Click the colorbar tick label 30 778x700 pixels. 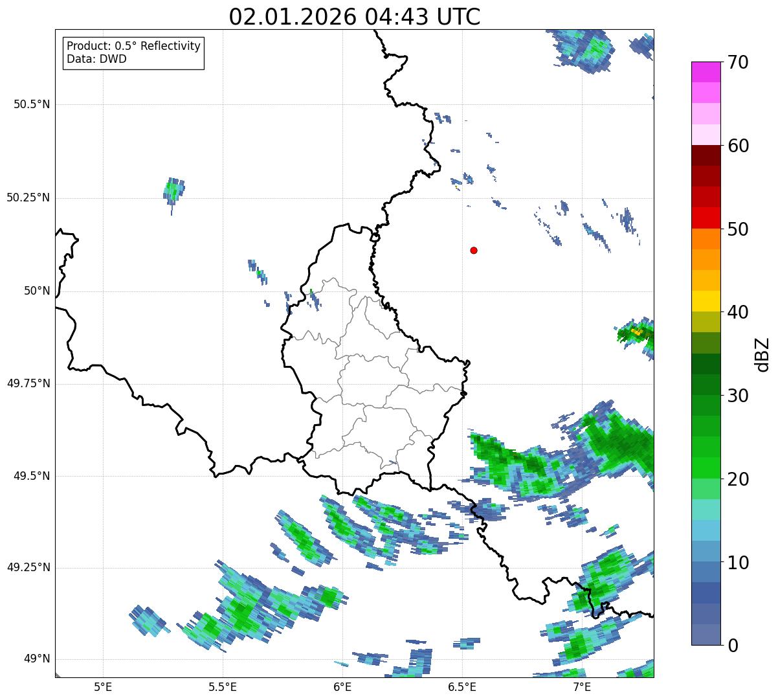738,396
